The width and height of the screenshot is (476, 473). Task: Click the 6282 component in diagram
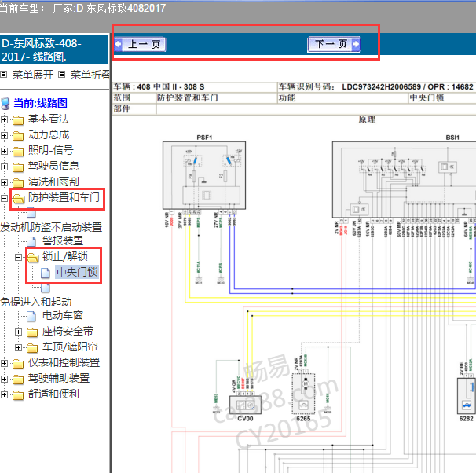click(467, 395)
